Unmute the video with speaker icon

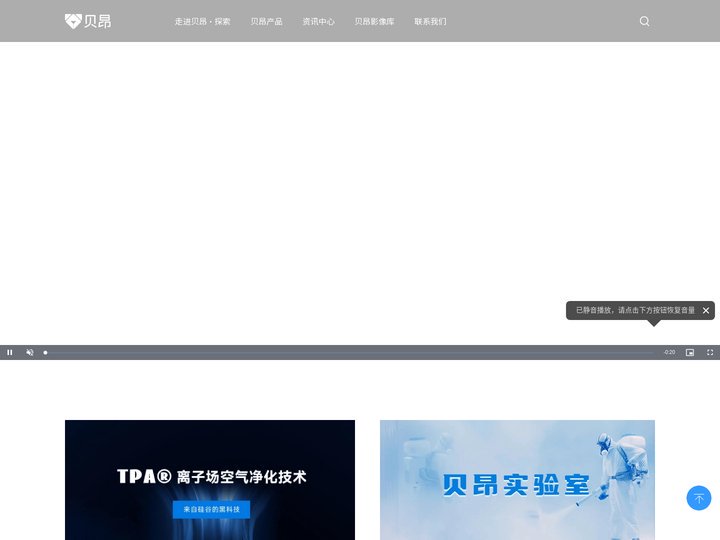click(x=30, y=353)
